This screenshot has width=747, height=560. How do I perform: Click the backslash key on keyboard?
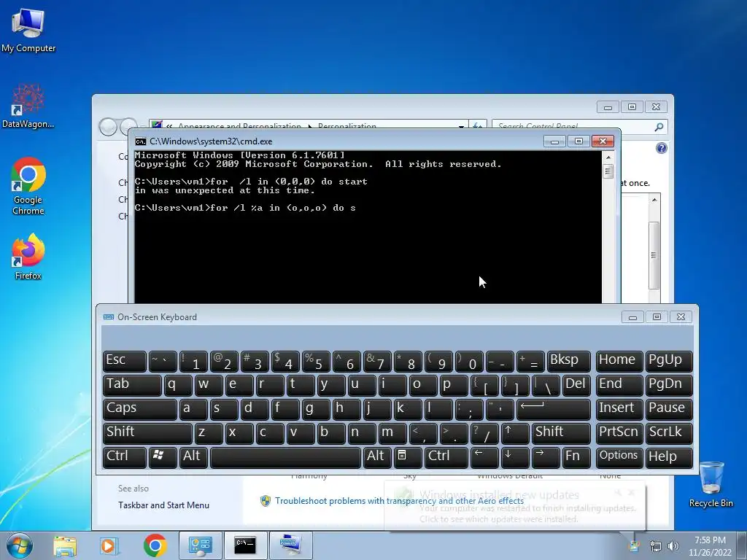(x=546, y=385)
